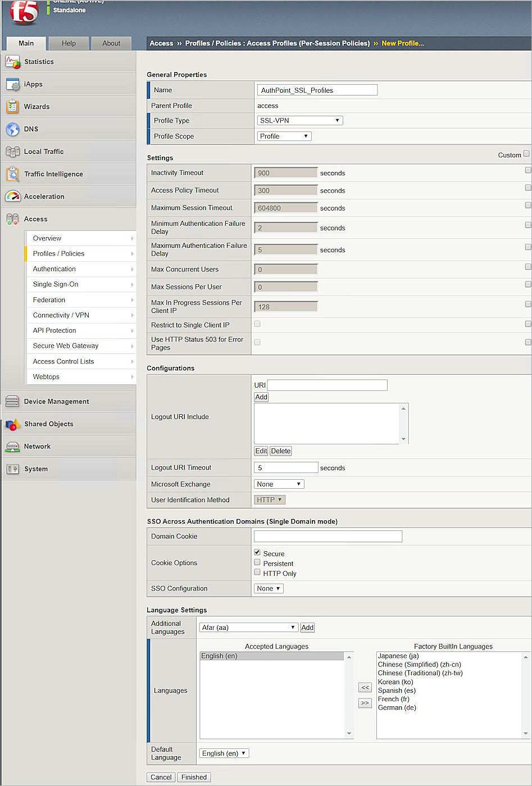
Task: Uncheck the Secure cookie option
Action: [x=257, y=553]
